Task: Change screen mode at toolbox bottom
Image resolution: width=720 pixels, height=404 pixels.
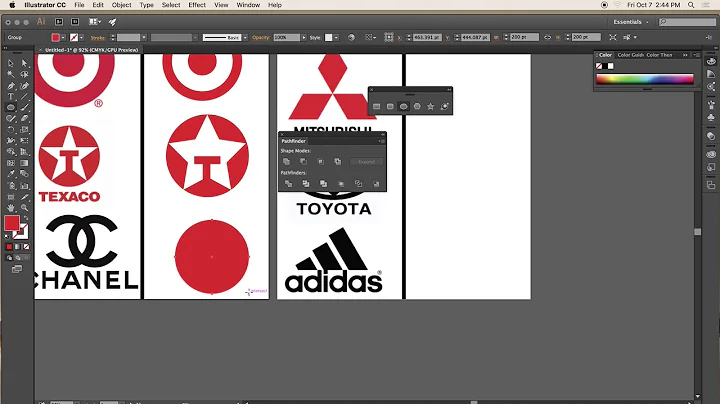Action: point(17,269)
